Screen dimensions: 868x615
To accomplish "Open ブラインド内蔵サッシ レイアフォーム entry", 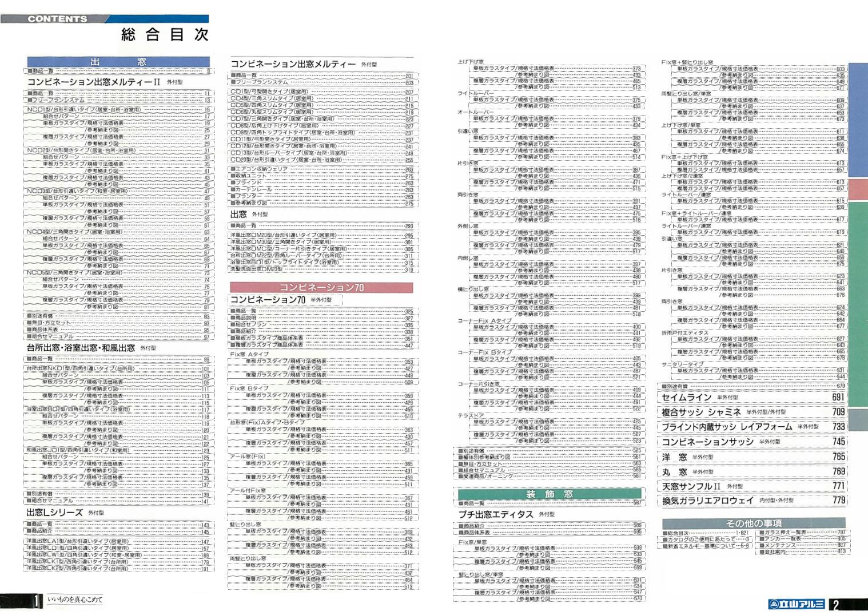I will [x=753, y=427].
